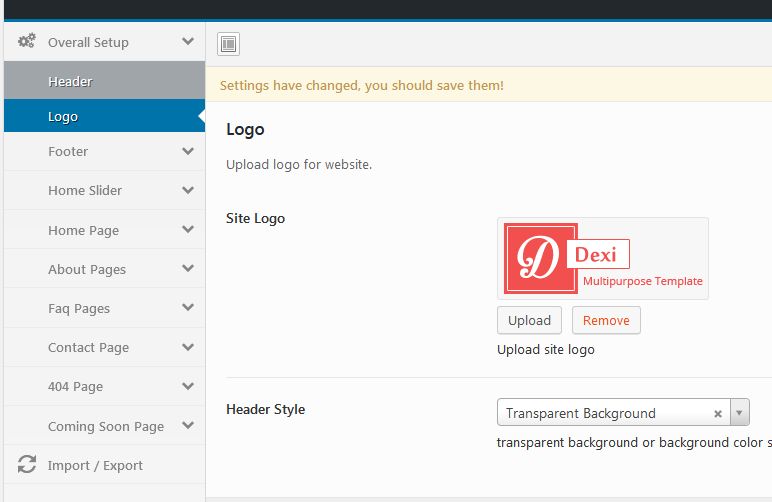772x502 pixels.
Task: Open the Faq Pages menu item
Action: [x=79, y=309]
